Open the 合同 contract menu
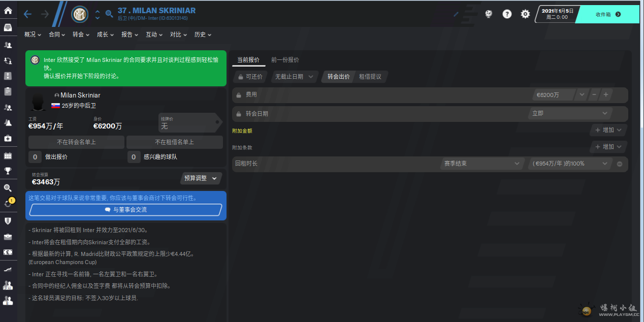The width and height of the screenshot is (644, 322). (57, 35)
